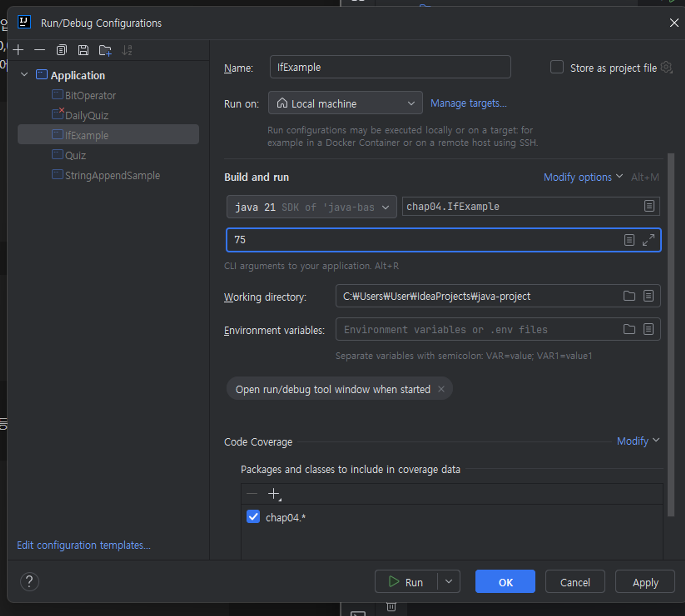Click the Add New Configuration plus icon
The image size is (685, 616).
click(x=18, y=50)
